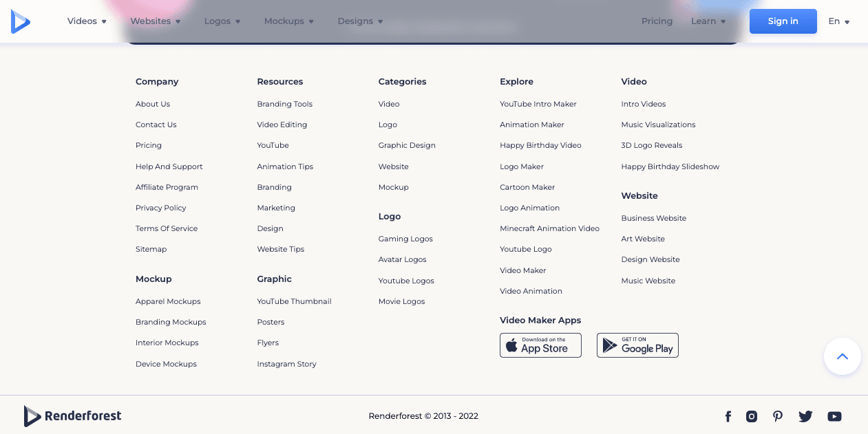This screenshot has height=434, width=868.
Task: Open the Graphic Design category link
Action: pos(407,145)
